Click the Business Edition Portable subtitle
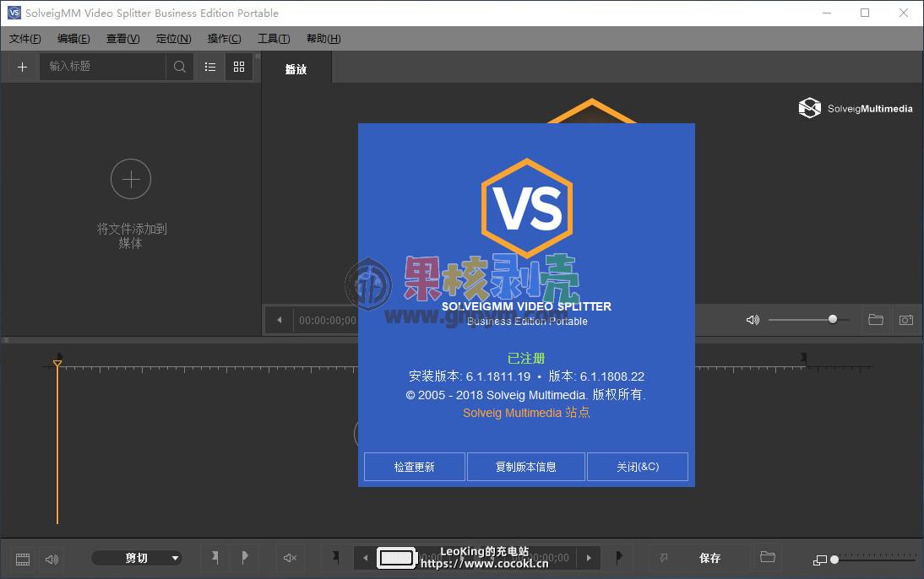This screenshot has height=579, width=924. 527,321
